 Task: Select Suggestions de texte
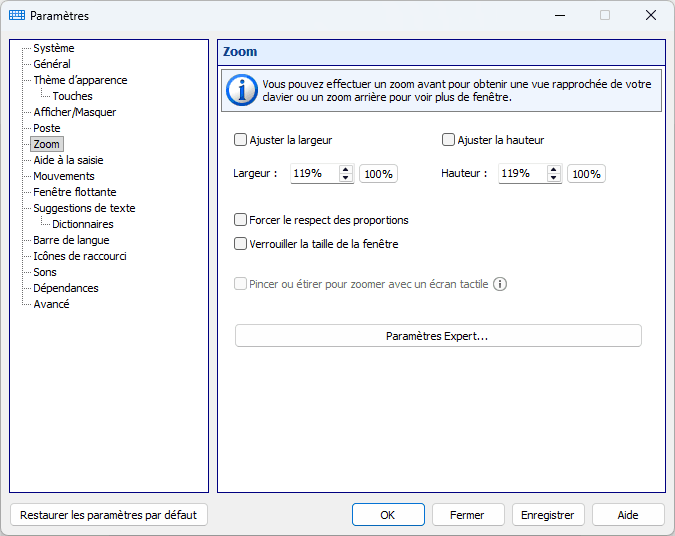84,208
